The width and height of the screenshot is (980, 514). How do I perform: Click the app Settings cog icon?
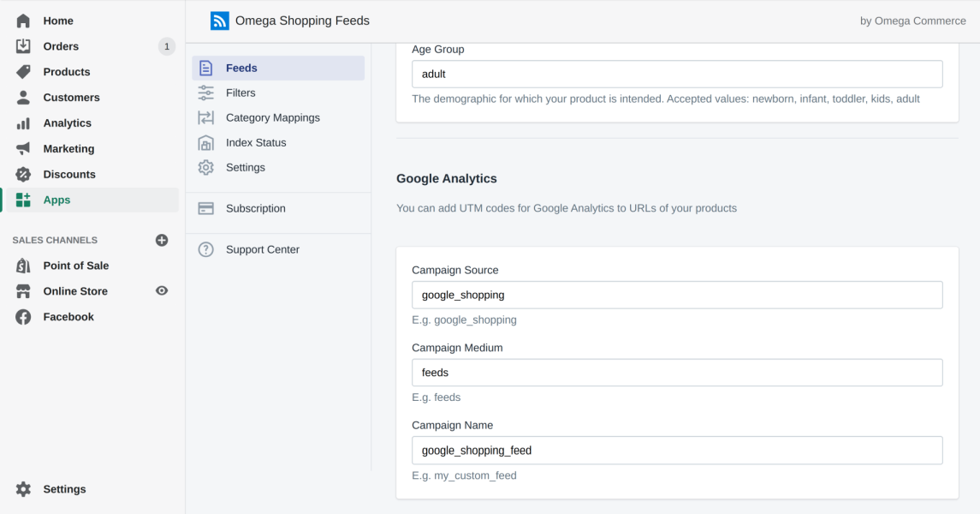pyautogui.click(x=205, y=168)
